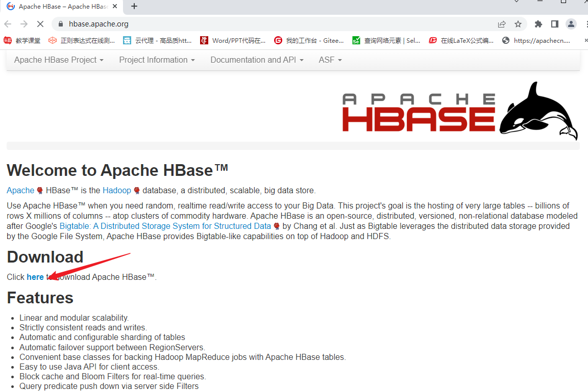The image size is (588, 391).
Task: Open the 我的工作台 - Gitee bookmark
Action: pos(309,40)
